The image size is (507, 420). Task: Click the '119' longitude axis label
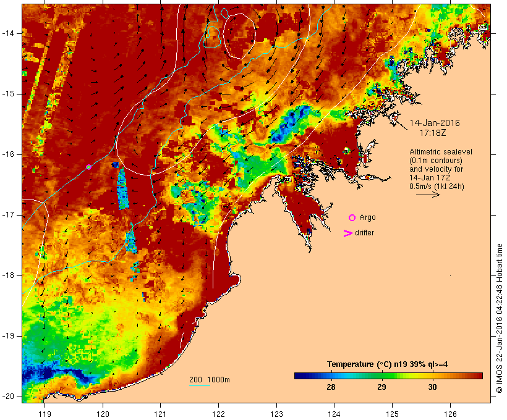pyautogui.click(x=45, y=414)
